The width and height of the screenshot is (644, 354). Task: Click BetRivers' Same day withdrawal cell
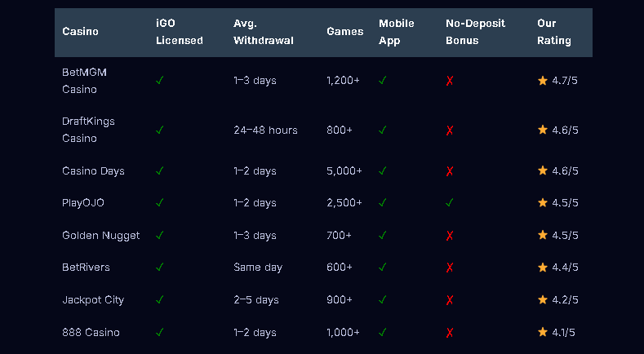(x=260, y=267)
